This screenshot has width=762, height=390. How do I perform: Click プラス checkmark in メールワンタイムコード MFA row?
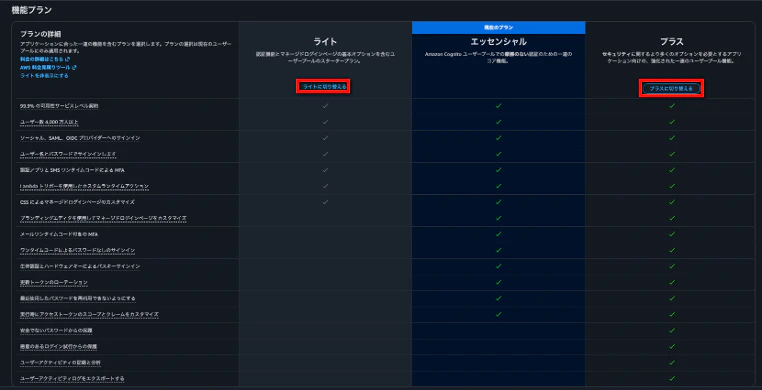[x=672, y=234]
